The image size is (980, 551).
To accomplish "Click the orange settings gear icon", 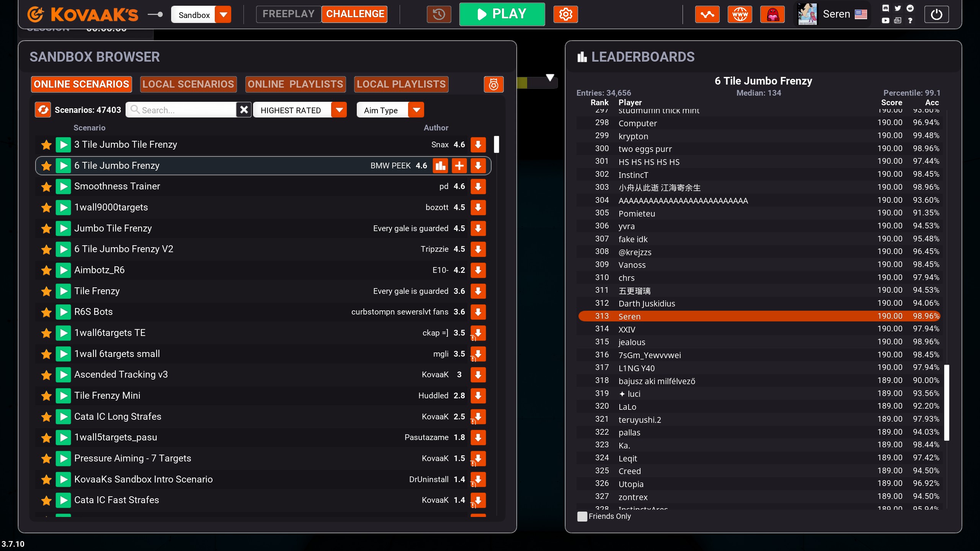I will [x=565, y=15].
